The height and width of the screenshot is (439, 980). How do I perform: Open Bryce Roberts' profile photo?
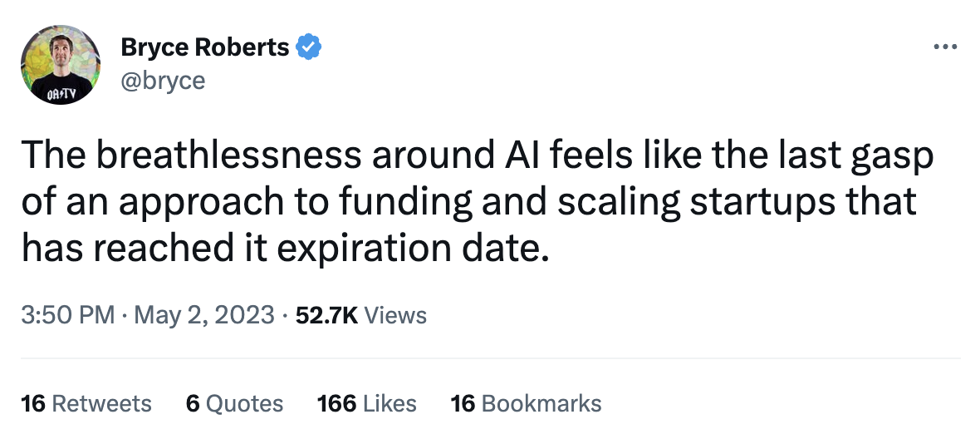[62, 63]
